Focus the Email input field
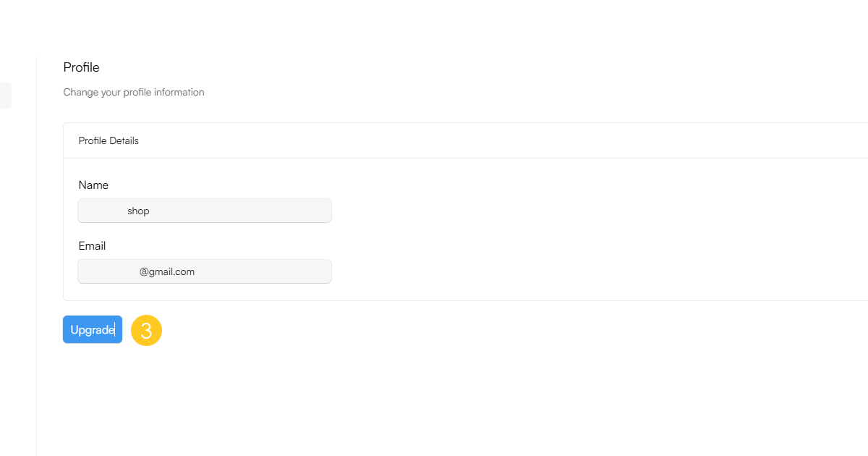 pyautogui.click(x=205, y=271)
